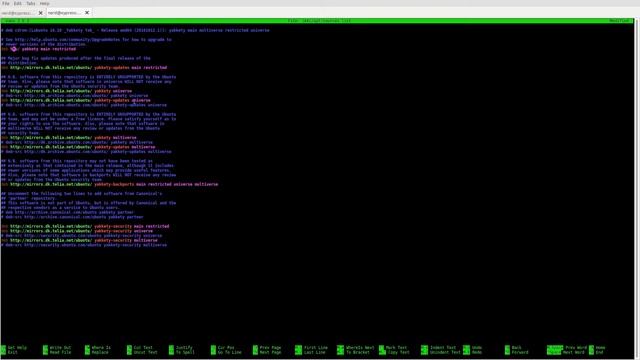Click the Cur Pos shortcut label

226,347
